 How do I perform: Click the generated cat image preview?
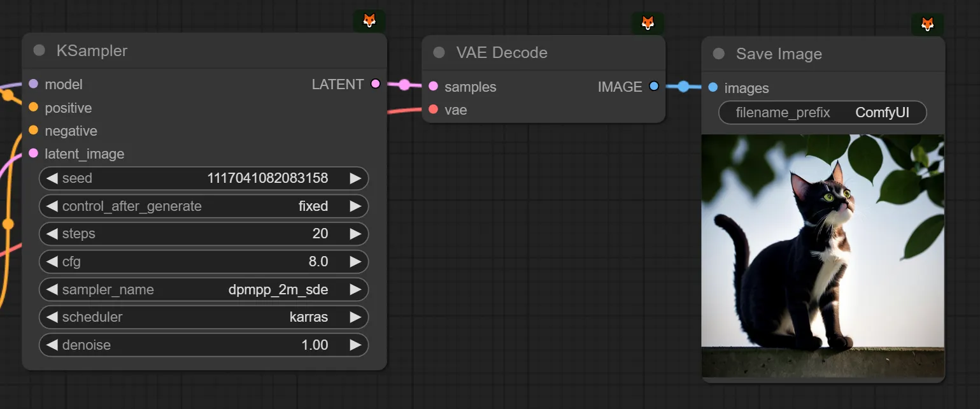pyautogui.click(x=823, y=255)
